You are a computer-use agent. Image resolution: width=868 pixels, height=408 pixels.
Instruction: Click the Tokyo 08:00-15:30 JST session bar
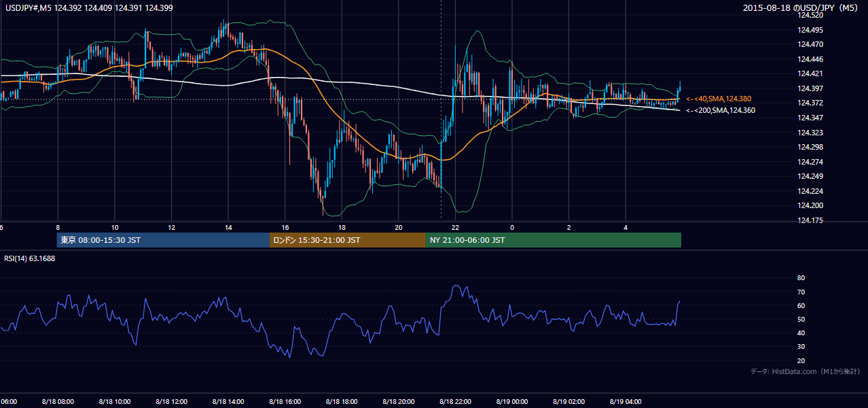pyautogui.click(x=164, y=240)
